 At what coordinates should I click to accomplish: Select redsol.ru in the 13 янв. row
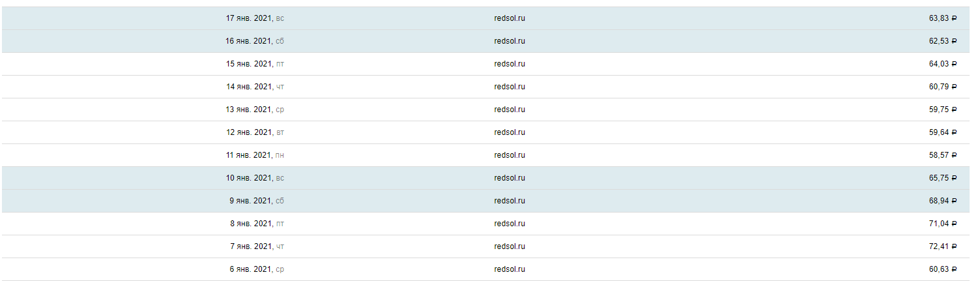tap(510, 110)
